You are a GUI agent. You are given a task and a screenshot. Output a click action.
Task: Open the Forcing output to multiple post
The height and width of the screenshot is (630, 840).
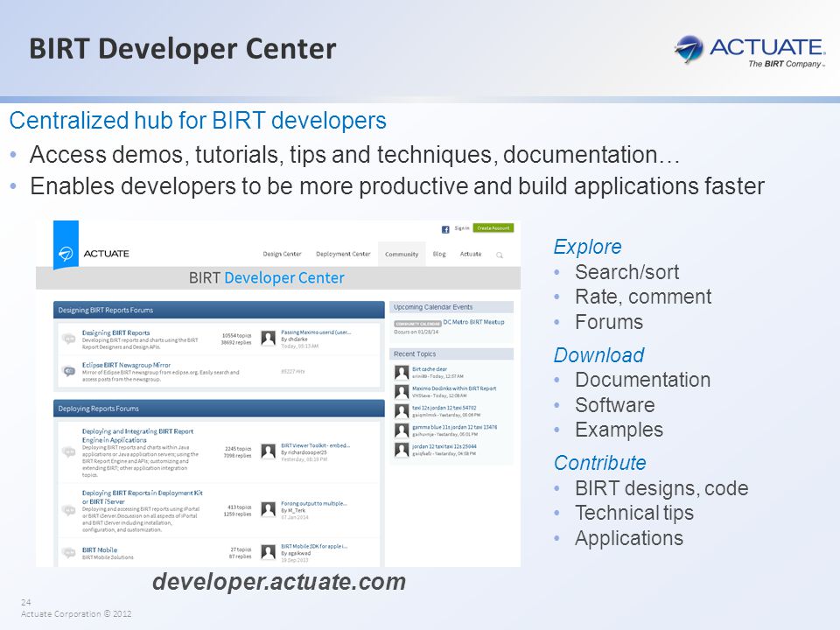pyautogui.click(x=314, y=504)
